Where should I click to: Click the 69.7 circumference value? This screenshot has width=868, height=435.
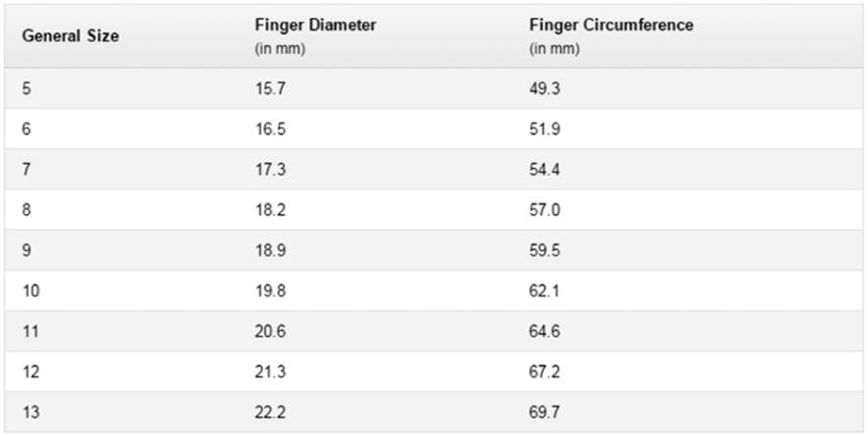point(544,410)
